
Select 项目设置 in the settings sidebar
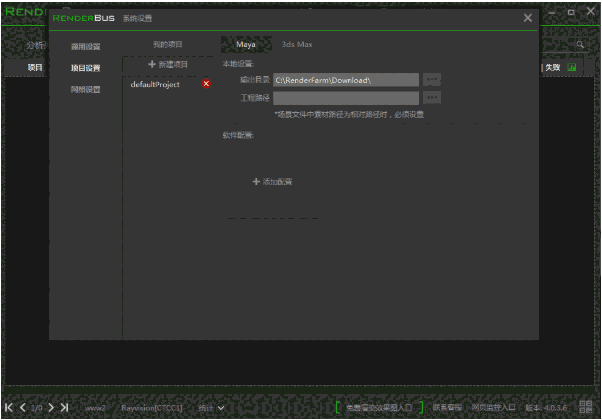(86, 68)
